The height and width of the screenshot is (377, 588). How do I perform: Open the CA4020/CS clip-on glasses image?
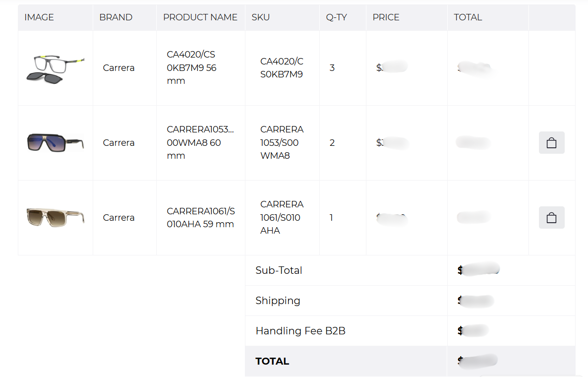tap(55, 69)
